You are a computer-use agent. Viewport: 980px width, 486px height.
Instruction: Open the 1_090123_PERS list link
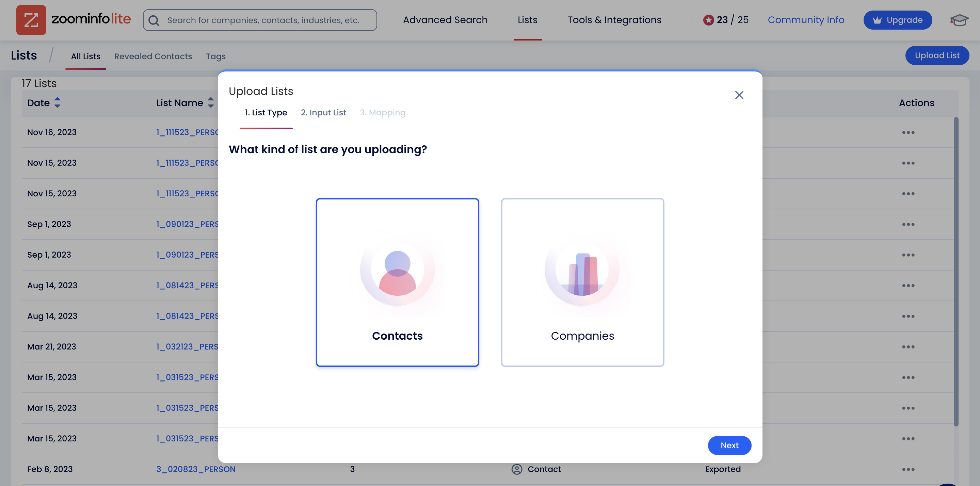pyautogui.click(x=187, y=224)
